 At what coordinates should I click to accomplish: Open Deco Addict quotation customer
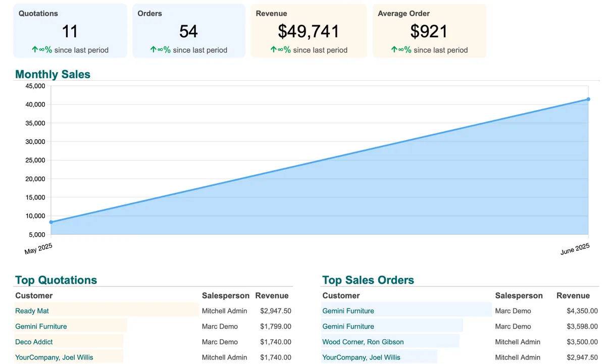pos(34,342)
